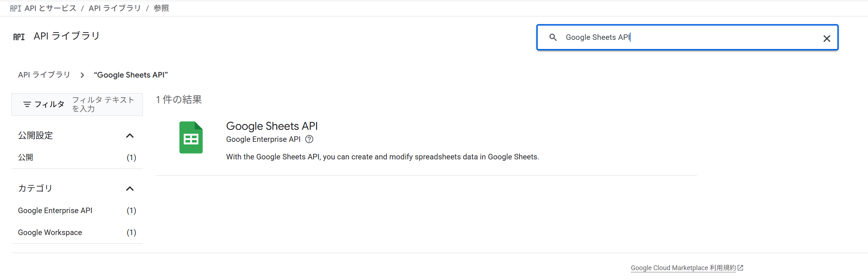This screenshot has height=280, width=868.
Task: Click the filter lines icon
Action: [27, 105]
